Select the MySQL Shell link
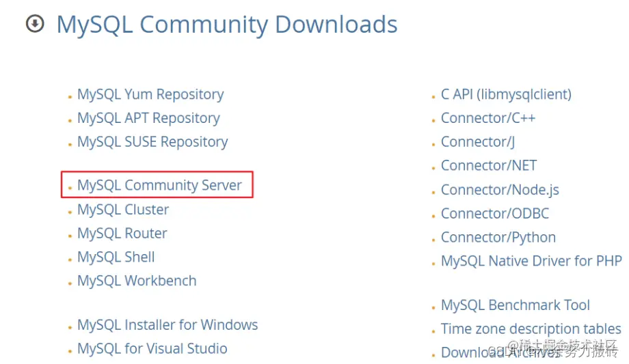 coord(116,257)
